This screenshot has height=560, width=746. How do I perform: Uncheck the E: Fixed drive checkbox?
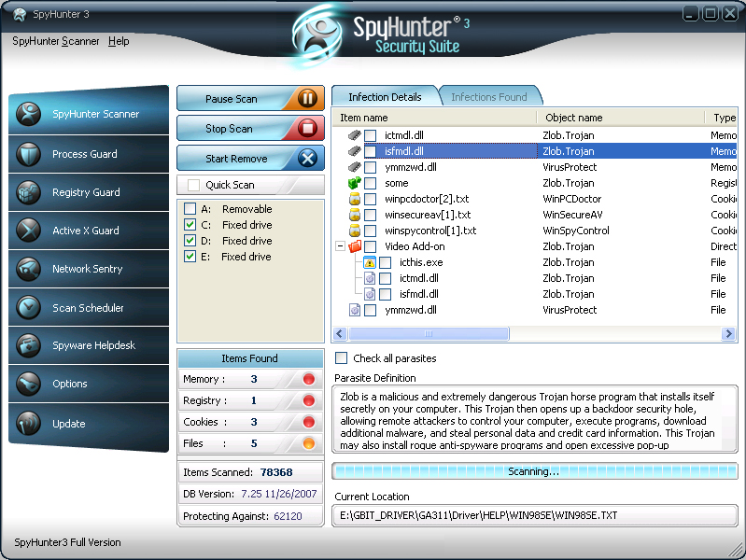(190, 257)
